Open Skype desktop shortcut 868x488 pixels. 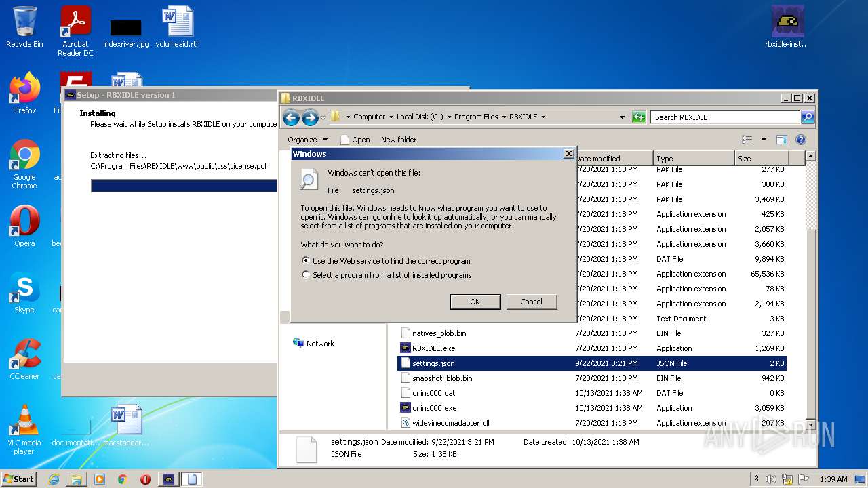[24, 293]
